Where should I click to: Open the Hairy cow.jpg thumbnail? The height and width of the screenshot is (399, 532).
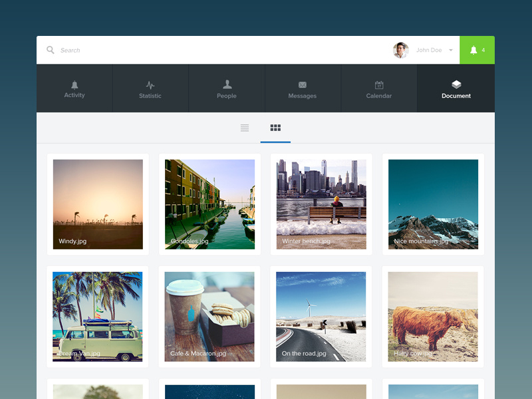coord(433,317)
